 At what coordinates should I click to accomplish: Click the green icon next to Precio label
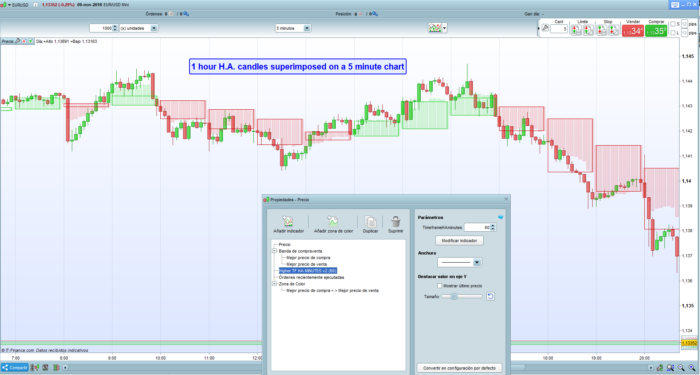(x=30, y=41)
